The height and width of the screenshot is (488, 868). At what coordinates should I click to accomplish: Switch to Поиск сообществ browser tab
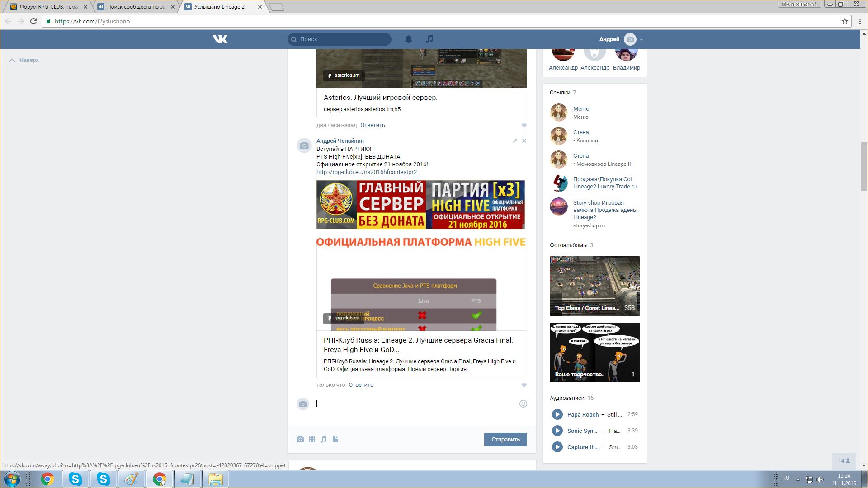pos(136,7)
